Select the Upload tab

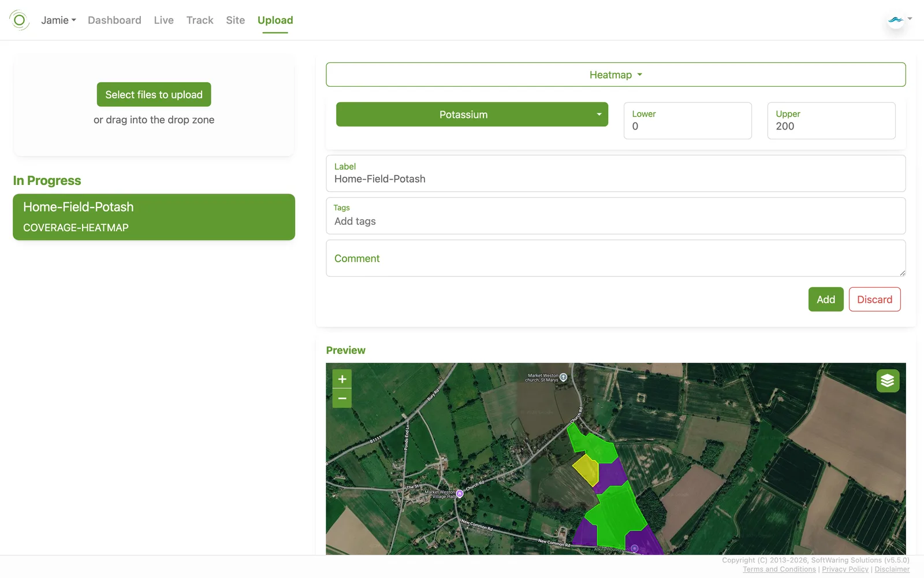click(275, 20)
